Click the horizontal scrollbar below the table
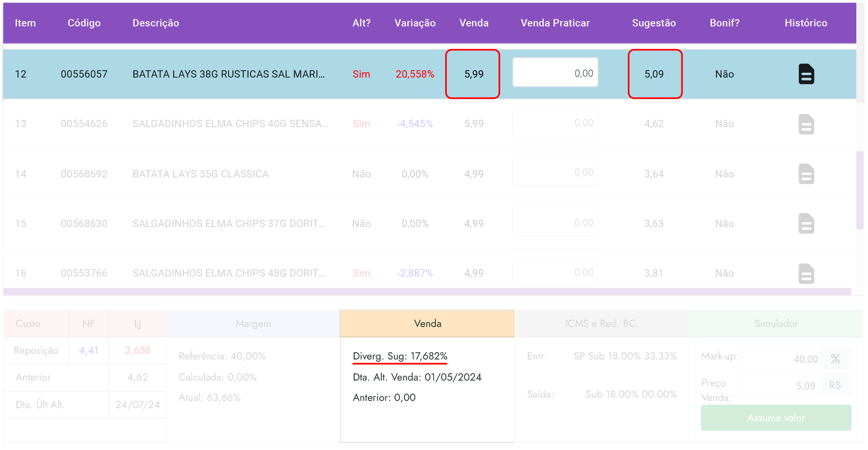The width and height of the screenshot is (868, 450). point(427,292)
